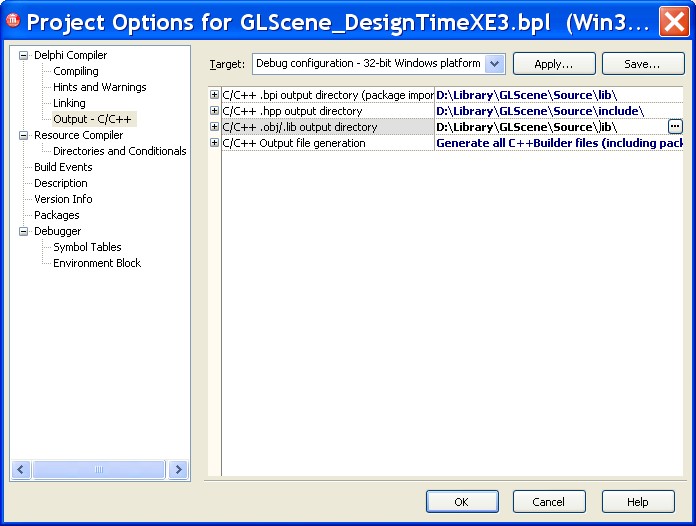Click the Target: label
The height and width of the screenshot is (526, 696).
click(227, 64)
